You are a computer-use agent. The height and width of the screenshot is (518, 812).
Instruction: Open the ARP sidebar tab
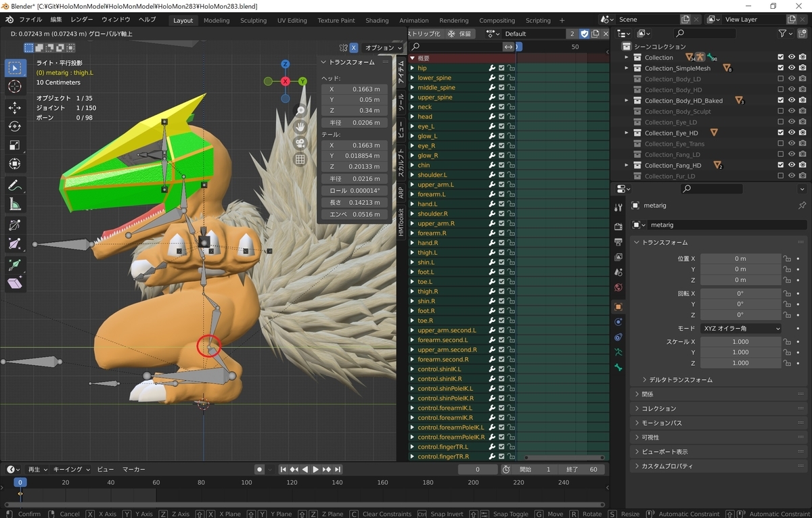tap(401, 193)
